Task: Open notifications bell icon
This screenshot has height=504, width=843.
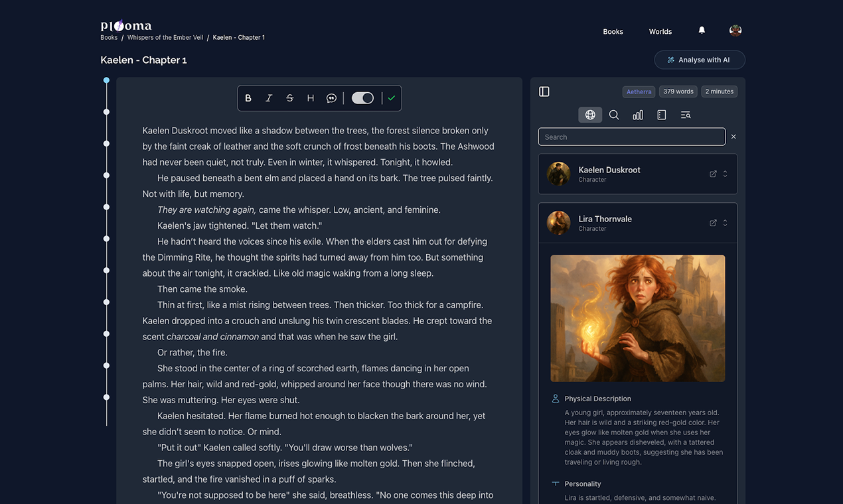Action: click(702, 31)
